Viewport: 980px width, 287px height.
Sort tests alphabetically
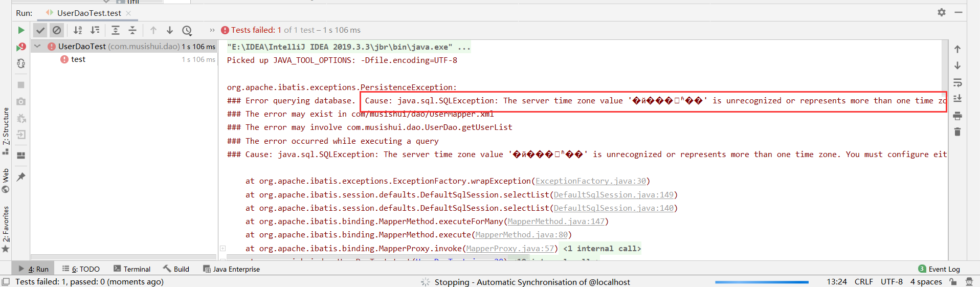pyautogui.click(x=78, y=30)
